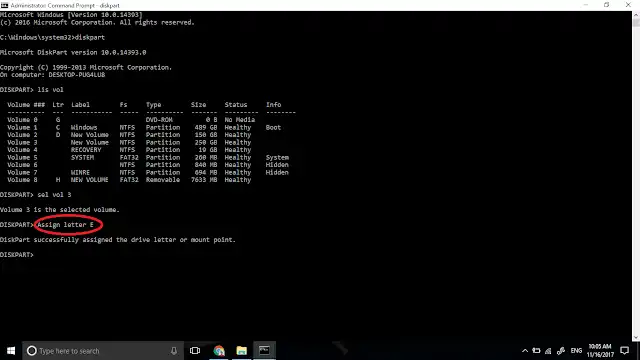This screenshot has height=360, width=640.
Task: Click the '7633 MB' size value
Action: [204, 180]
